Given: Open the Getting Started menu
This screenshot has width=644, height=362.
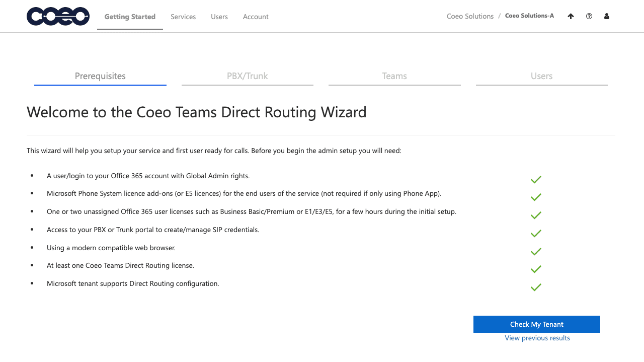Looking at the screenshot, I should tap(130, 17).
